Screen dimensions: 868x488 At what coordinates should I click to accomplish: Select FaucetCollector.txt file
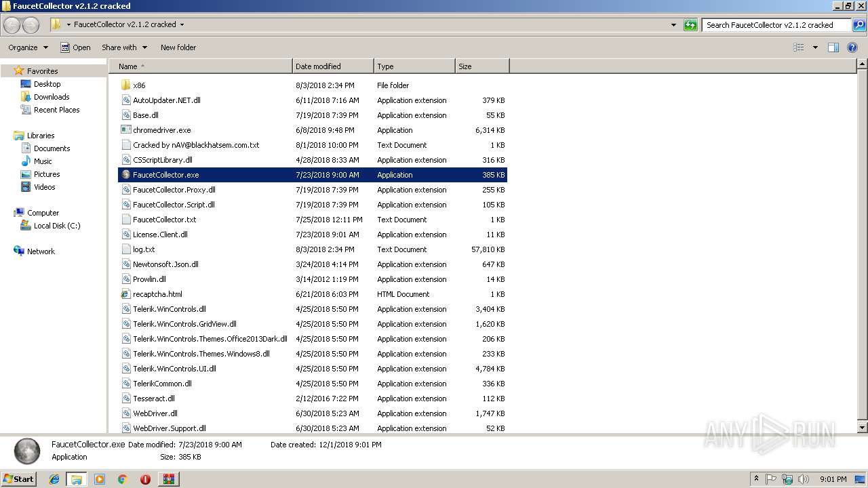[313, 220]
